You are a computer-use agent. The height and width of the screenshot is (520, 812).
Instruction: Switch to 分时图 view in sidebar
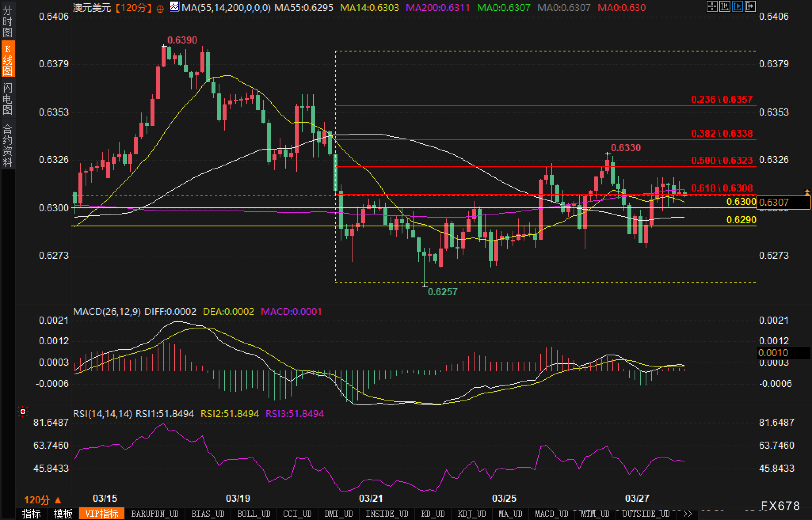pyautogui.click(x=8, y=21)
